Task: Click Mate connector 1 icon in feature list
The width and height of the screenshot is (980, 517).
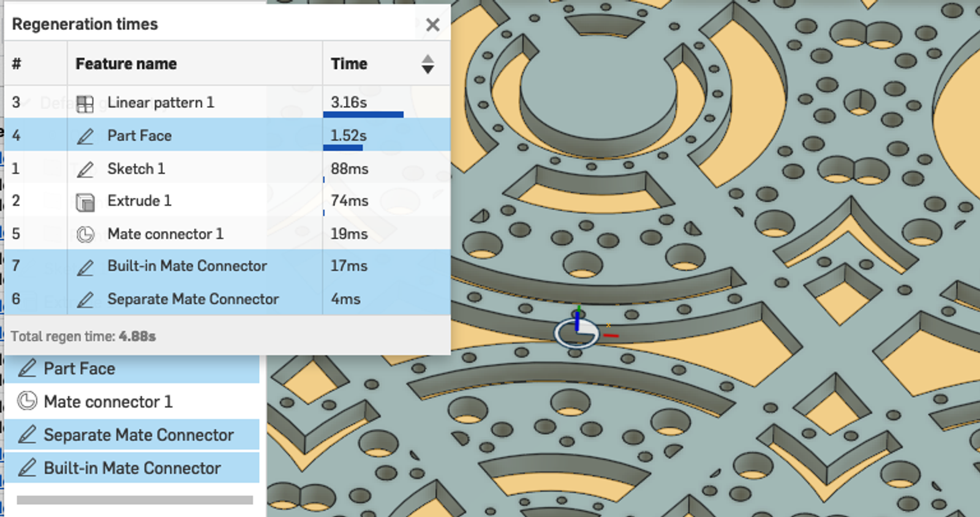Action: [27, 401]
